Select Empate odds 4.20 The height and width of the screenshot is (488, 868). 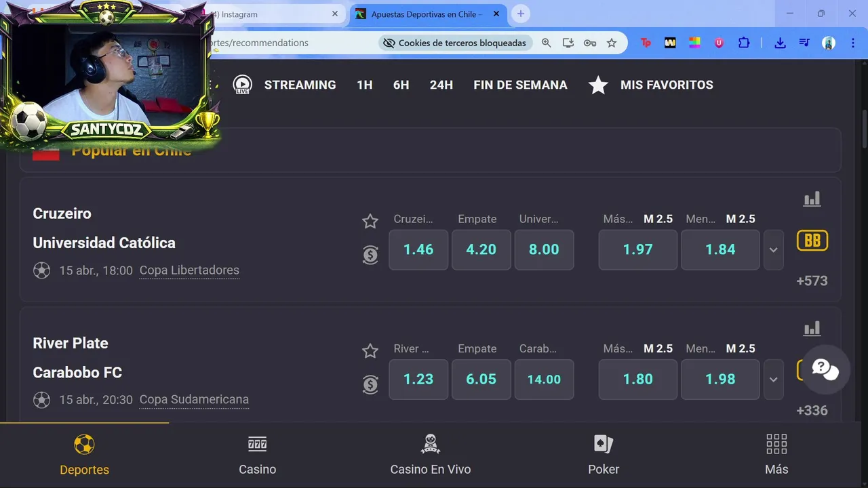481,249
